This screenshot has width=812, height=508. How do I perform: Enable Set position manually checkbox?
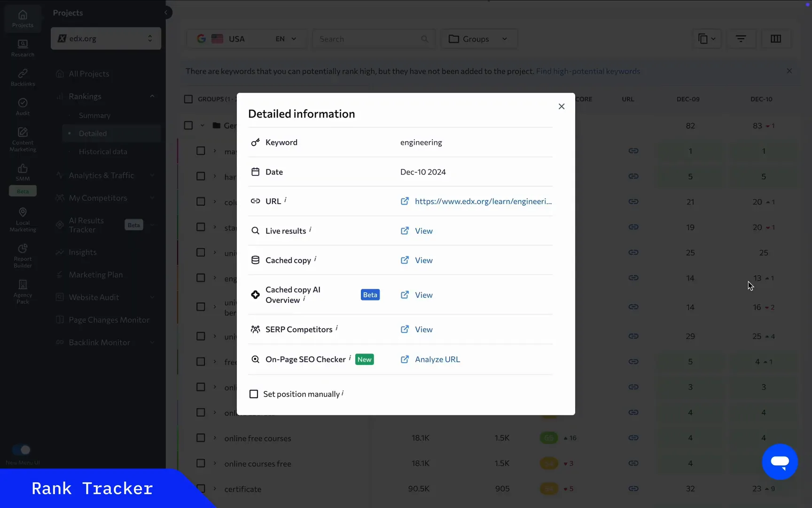click(254, 394)
